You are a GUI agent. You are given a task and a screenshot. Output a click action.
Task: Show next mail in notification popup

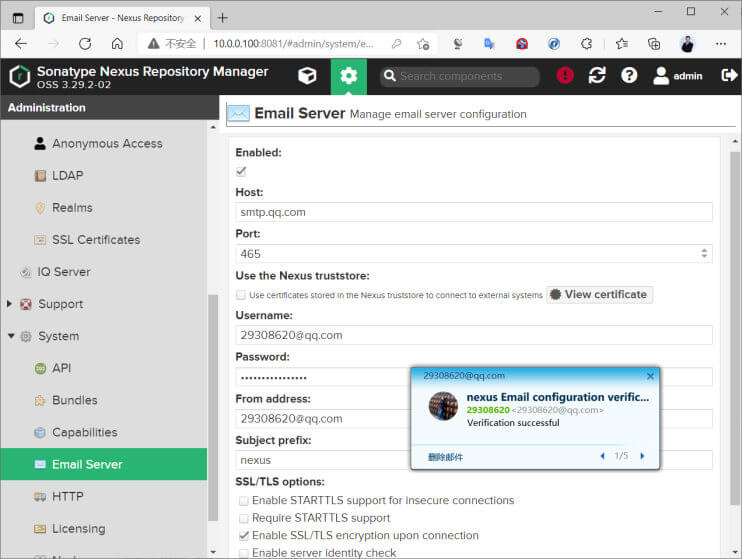pos(642,456)
